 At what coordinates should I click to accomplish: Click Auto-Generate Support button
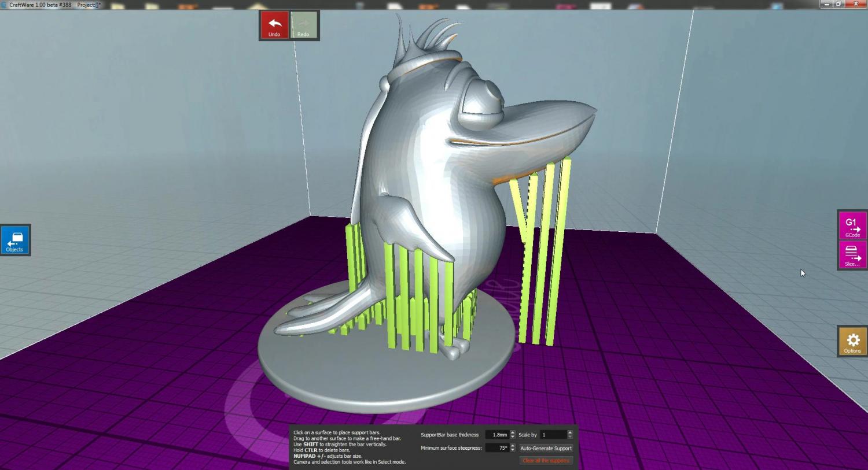546,448
